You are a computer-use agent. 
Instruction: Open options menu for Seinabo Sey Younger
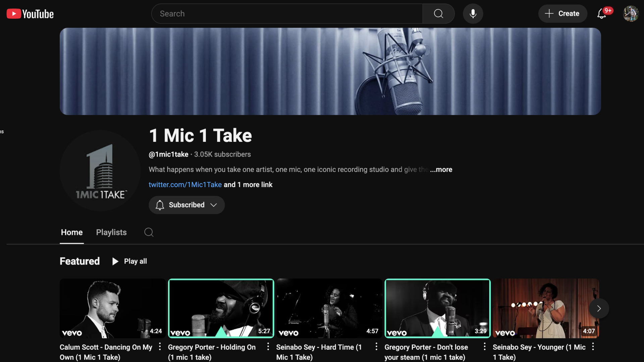(x=593, y=346)
